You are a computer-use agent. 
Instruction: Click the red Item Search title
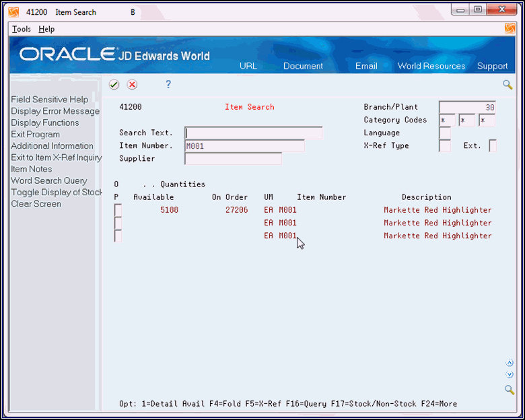click(x=250, y=107)
